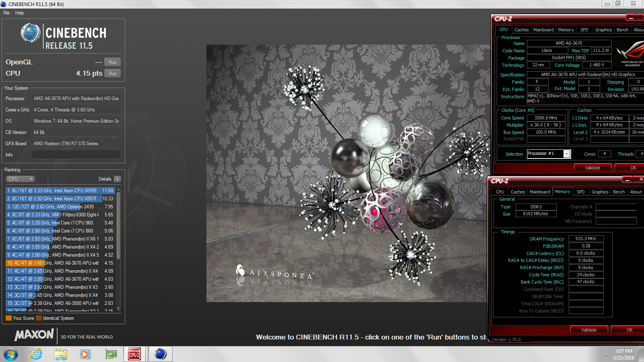The height and width of the screenshot is (362, 644).
Task: Switch to Cinebench taskbar sphere icon
Action: (x=161, y=354)
